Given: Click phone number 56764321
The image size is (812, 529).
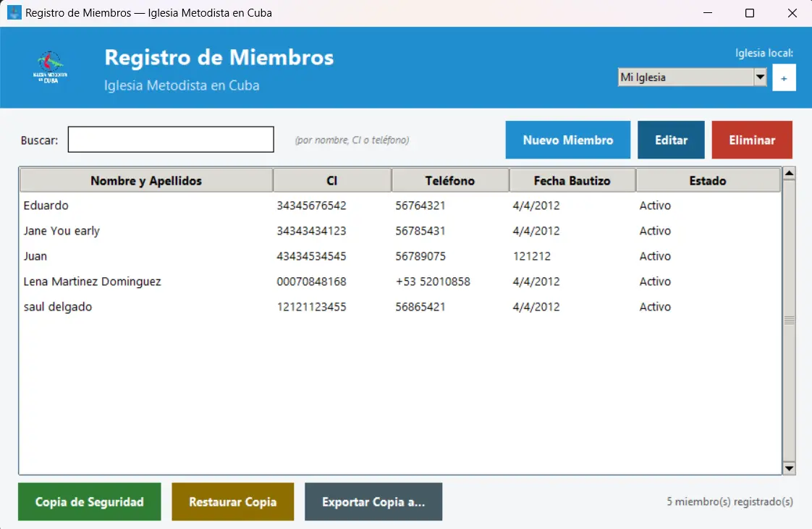Looking at the screenshot, I should click(420, 206).
